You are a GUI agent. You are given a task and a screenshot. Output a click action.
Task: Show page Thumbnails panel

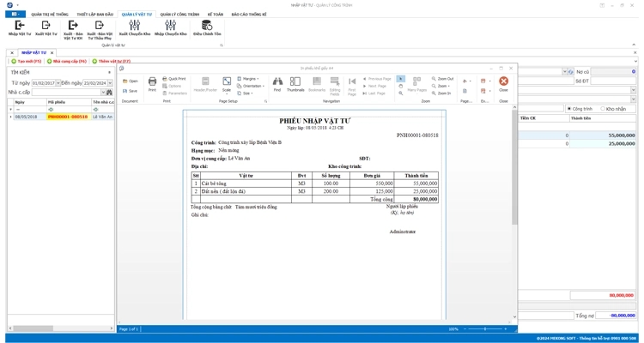pyautogui.click(x=295, y=84)
